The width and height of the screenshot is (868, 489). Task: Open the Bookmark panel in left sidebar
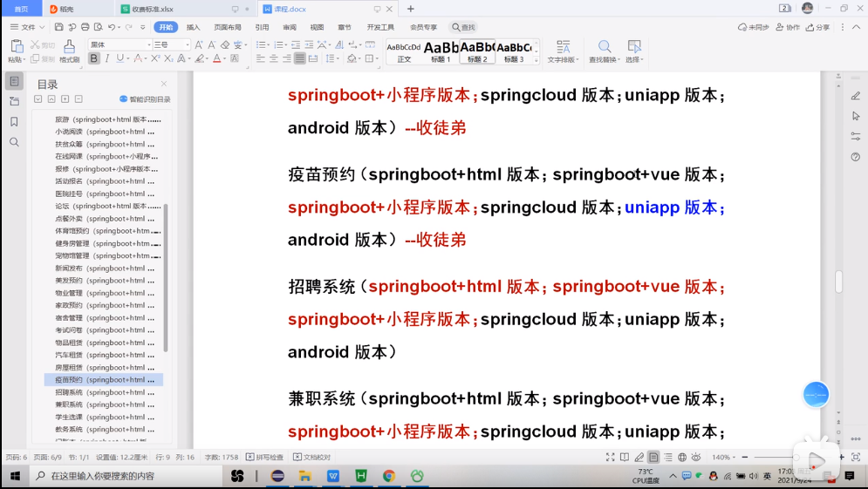click(14, 122)
